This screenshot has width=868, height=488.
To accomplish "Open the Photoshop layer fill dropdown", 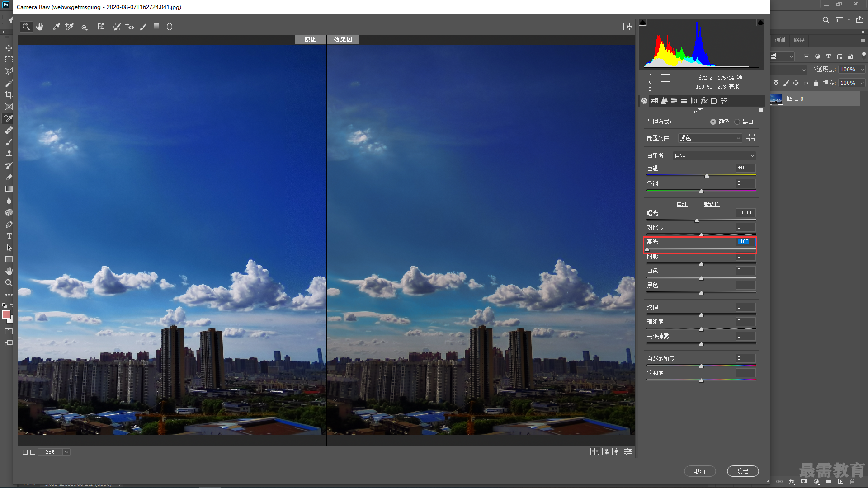I will point(862,83).
